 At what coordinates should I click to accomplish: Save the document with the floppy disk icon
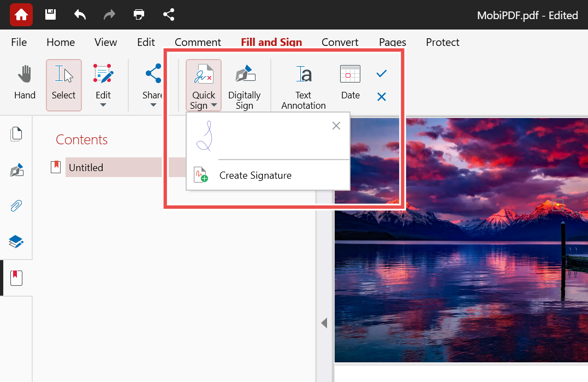point(51,15)
